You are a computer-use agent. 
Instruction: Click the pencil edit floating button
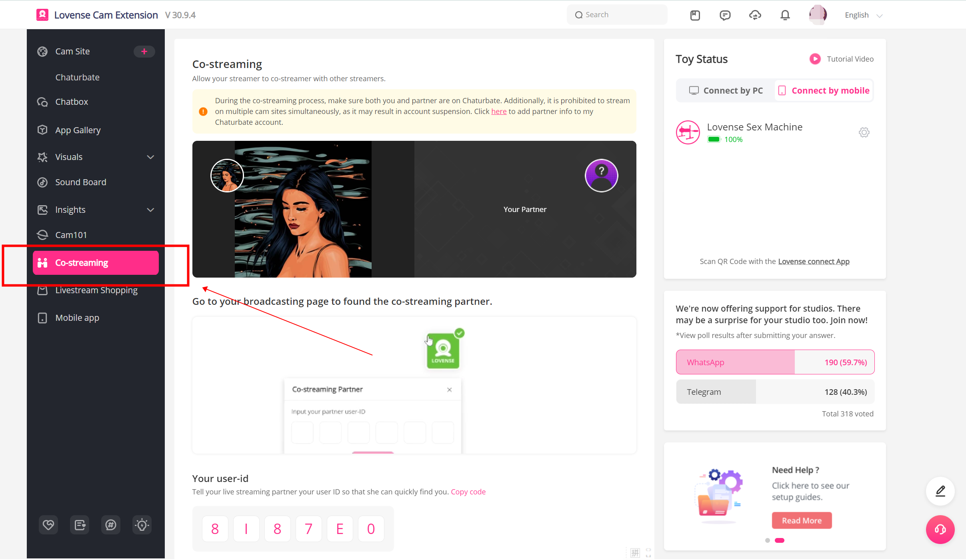coord(940,491)
